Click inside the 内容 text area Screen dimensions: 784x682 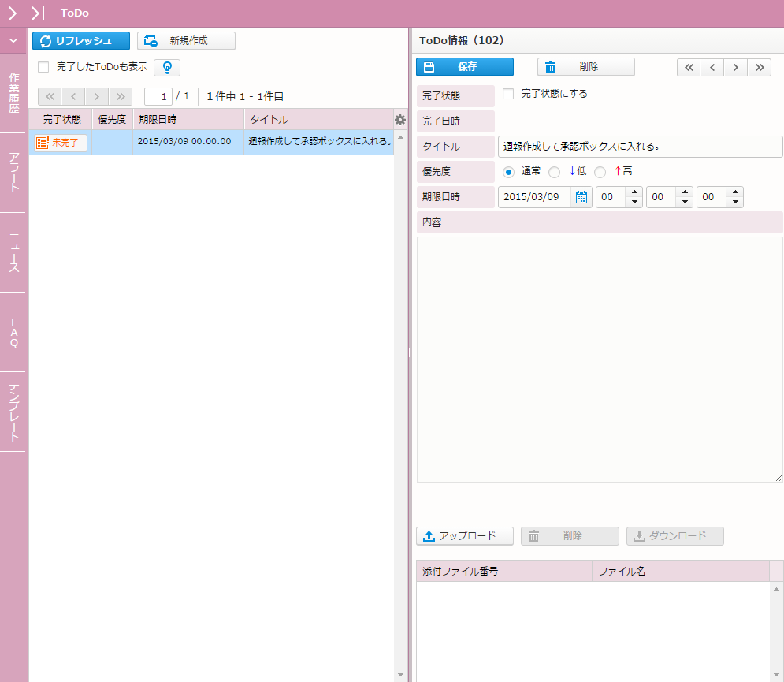point(599,359)
